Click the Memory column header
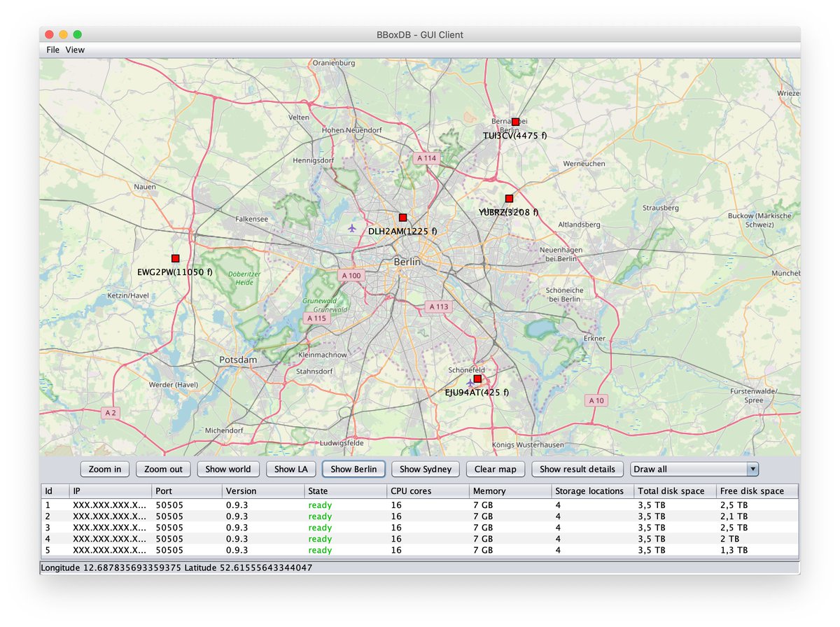Viewport: 840px width, 627px height. [510, 491]
